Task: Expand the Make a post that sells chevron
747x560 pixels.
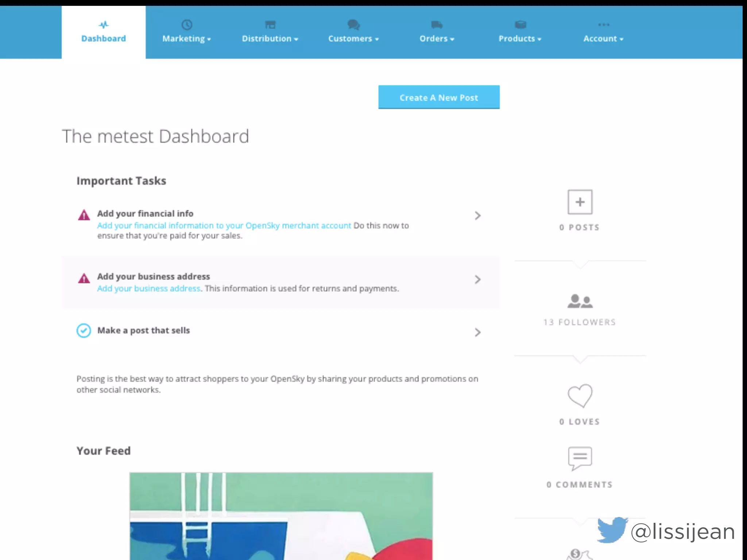Action: tap(477, 332)
